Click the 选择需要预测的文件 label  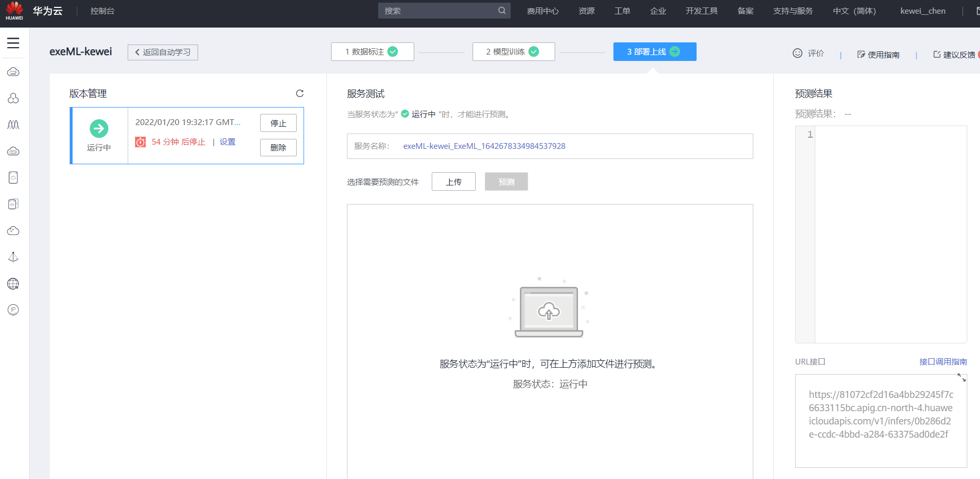point(383,182)
